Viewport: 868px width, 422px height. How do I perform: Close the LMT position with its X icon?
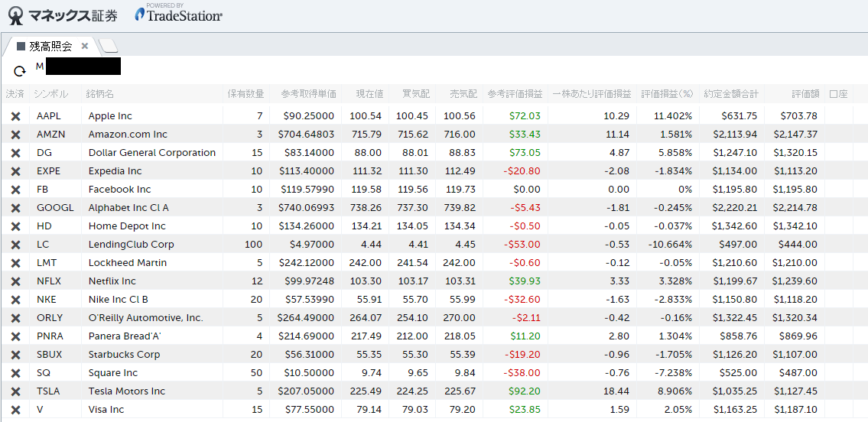(16, 262)
